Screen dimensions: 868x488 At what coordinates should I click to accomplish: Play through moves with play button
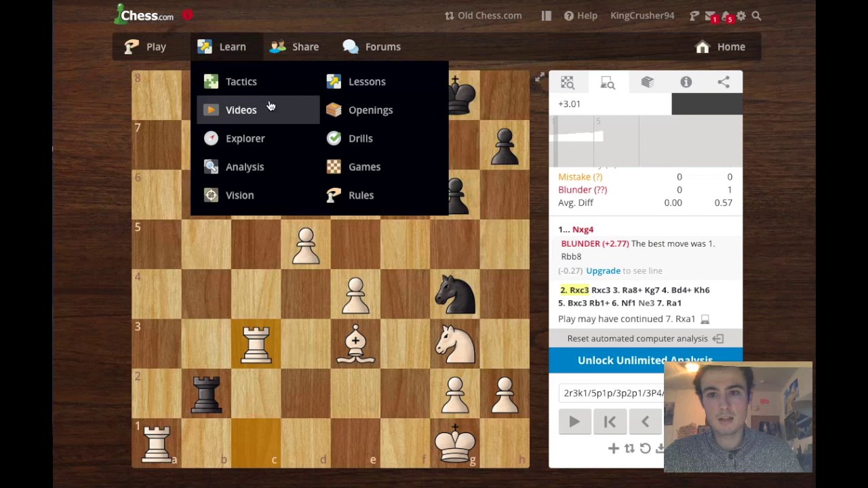pos(574,422)
